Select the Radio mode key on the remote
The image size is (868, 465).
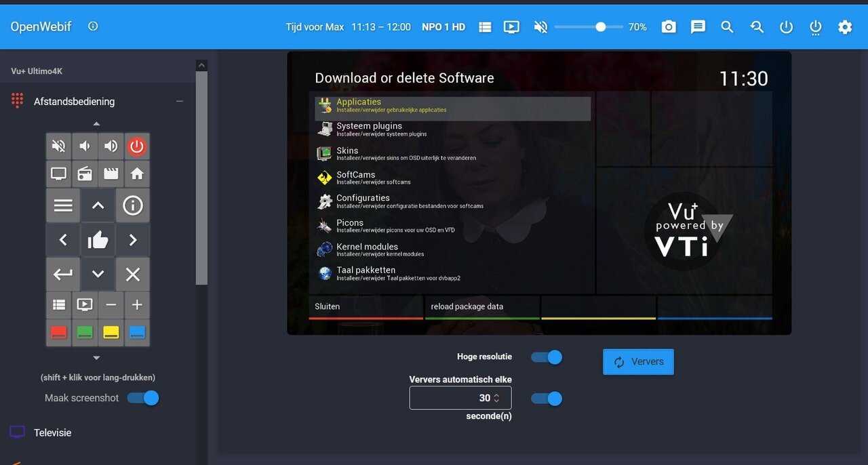(x=84, y=174)
